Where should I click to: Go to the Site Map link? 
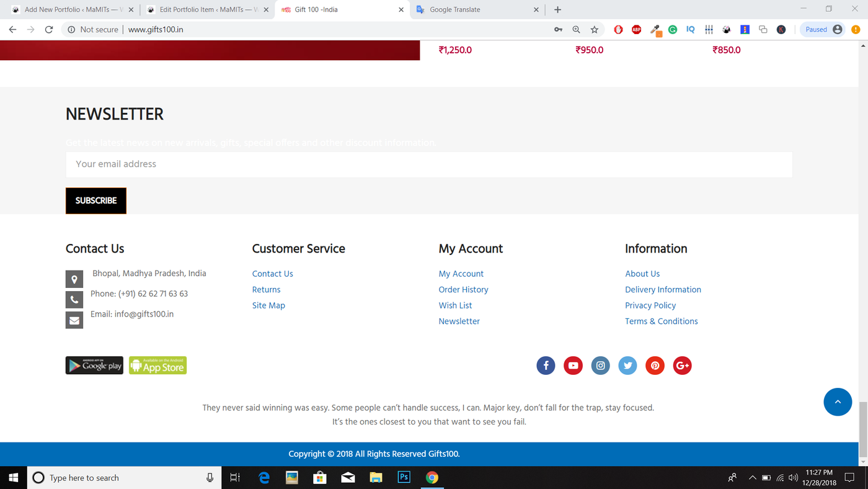click(x=268, y=305)
